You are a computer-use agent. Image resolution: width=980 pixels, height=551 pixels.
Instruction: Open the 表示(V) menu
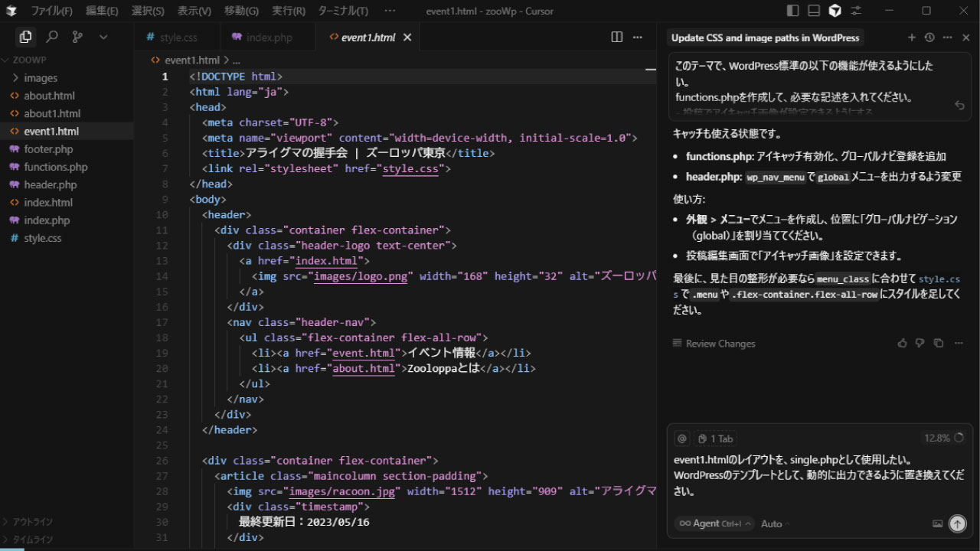194,11
